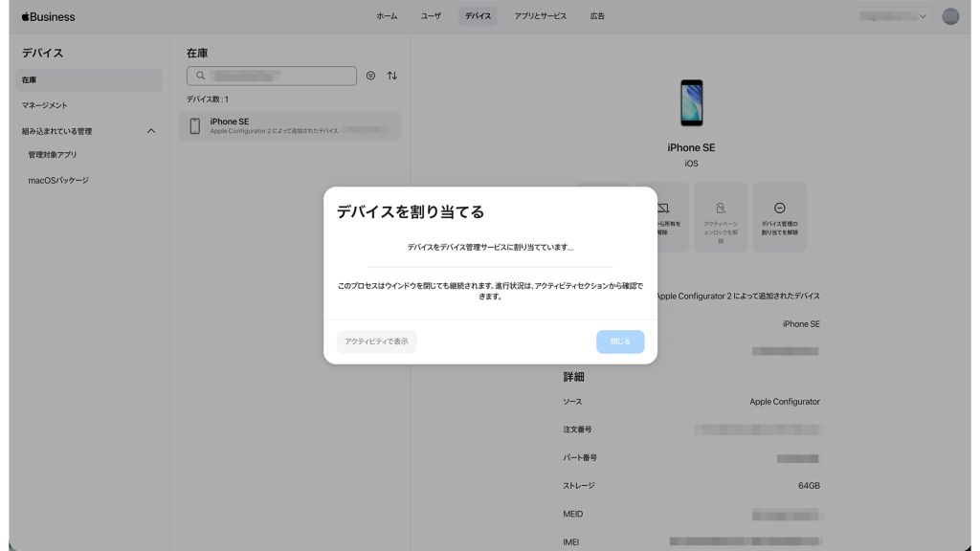Switch to the ユーザ tab

(431, 16)
